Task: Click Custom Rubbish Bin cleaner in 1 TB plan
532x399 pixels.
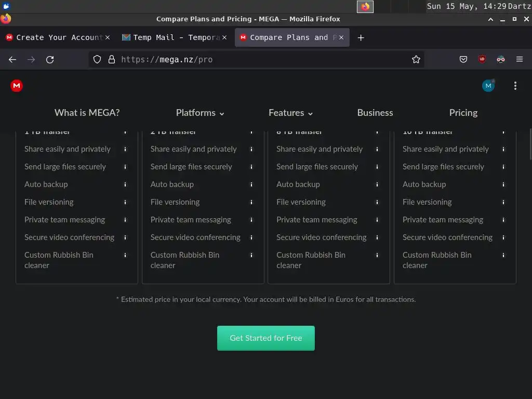Action: tap(59, 260)
